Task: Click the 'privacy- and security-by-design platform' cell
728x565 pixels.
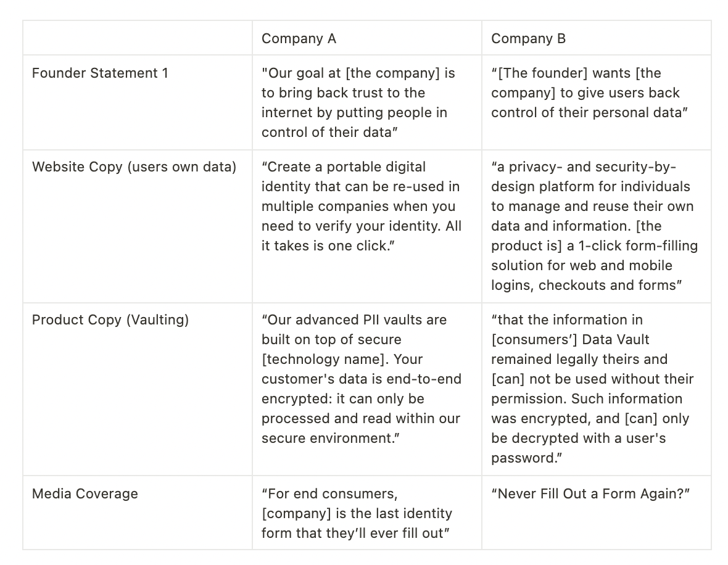Action: (592, 226)
